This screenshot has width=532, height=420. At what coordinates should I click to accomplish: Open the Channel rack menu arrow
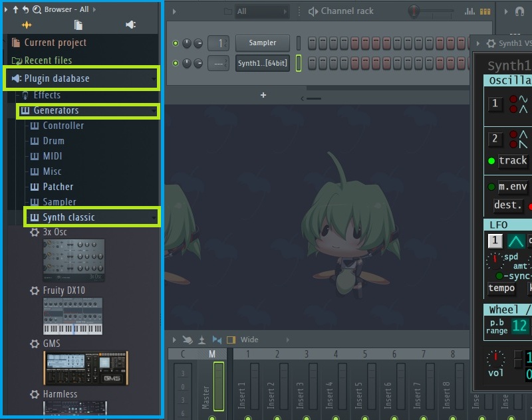pos(174,11)
